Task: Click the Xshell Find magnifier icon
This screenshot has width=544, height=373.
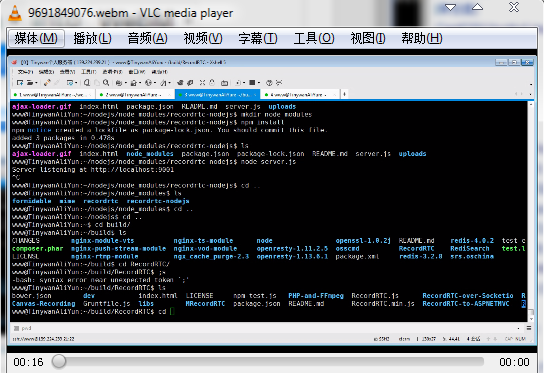Action: point(106,83)
